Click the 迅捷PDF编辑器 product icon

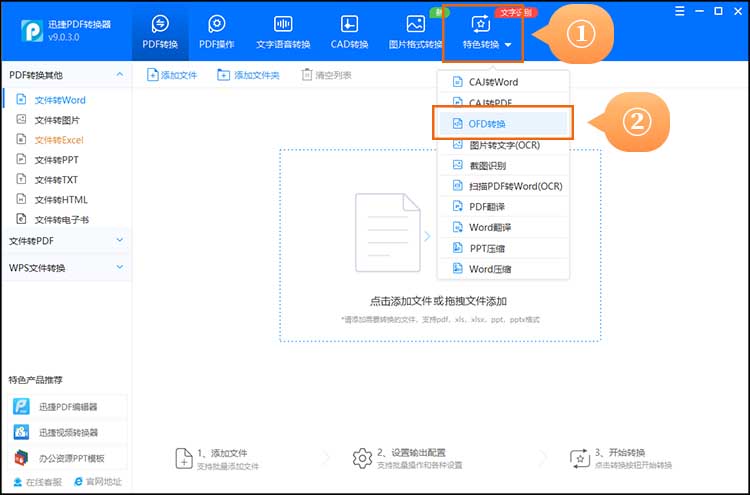[21, 407]
